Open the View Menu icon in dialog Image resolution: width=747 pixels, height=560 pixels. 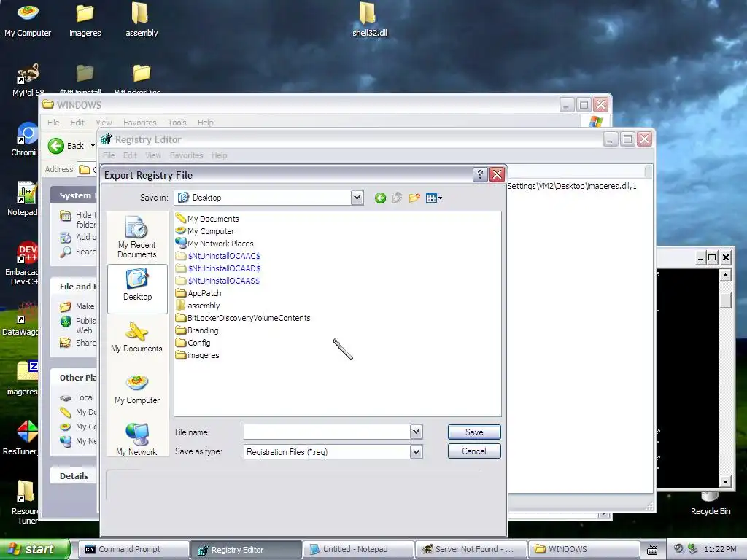[433, 198]
